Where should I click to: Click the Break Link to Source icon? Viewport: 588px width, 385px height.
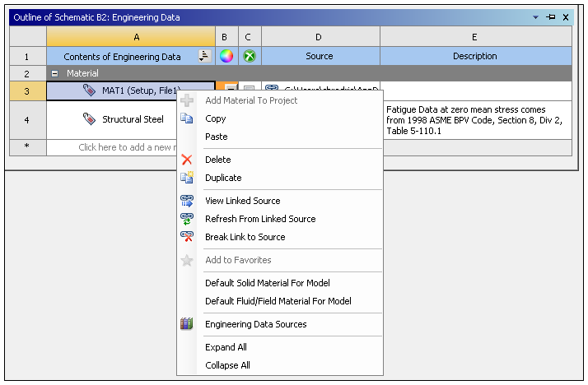[x=187, y=237]
